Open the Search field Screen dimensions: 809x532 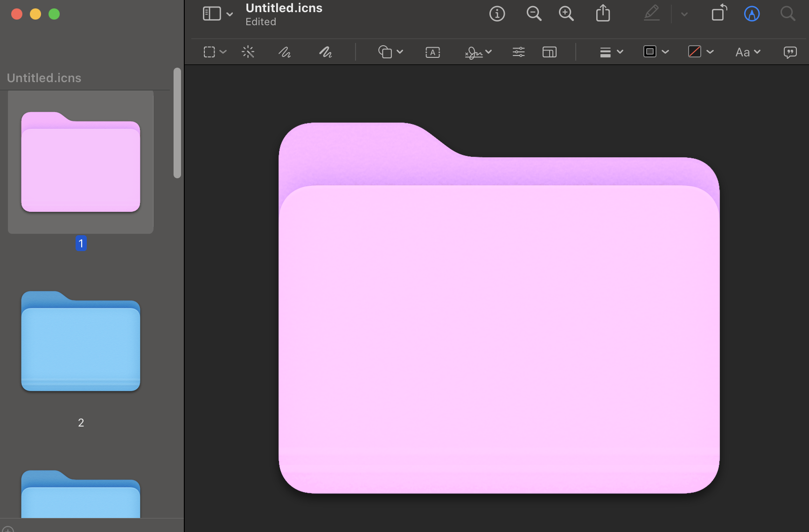(x=788, y=14)
